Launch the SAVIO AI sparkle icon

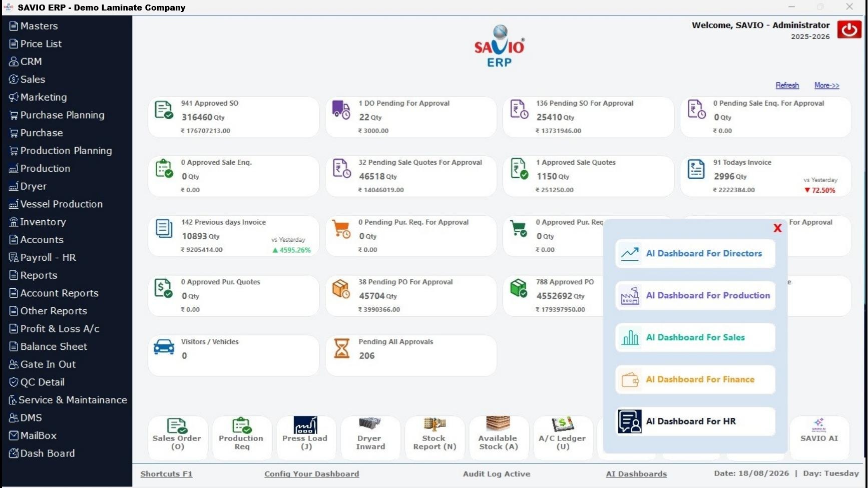coord(819,424)
